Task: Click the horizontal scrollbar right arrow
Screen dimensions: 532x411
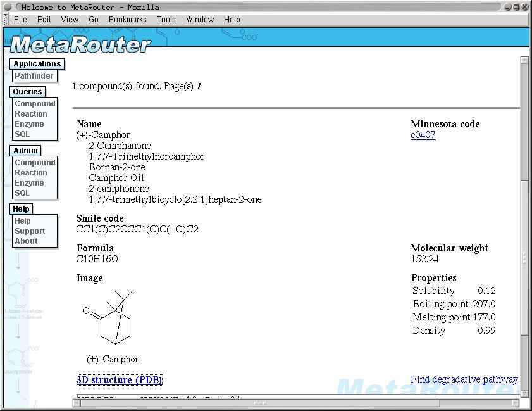Action: coord(516,403)
